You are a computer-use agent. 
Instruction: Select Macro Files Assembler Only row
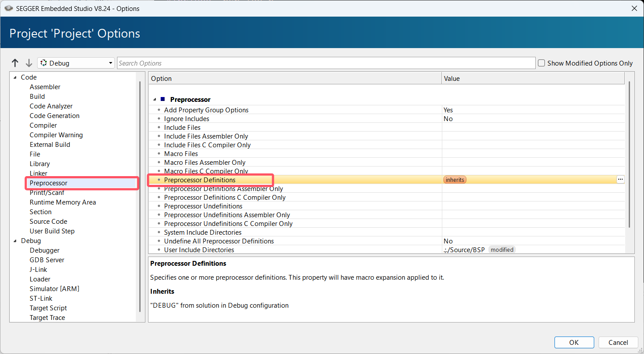pos(386,163)
